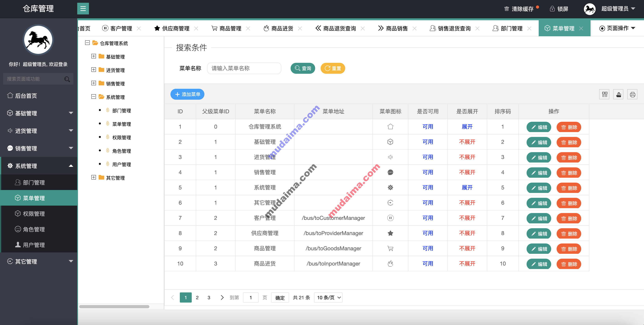Click next page arrow in pagination

coord(222,297)
